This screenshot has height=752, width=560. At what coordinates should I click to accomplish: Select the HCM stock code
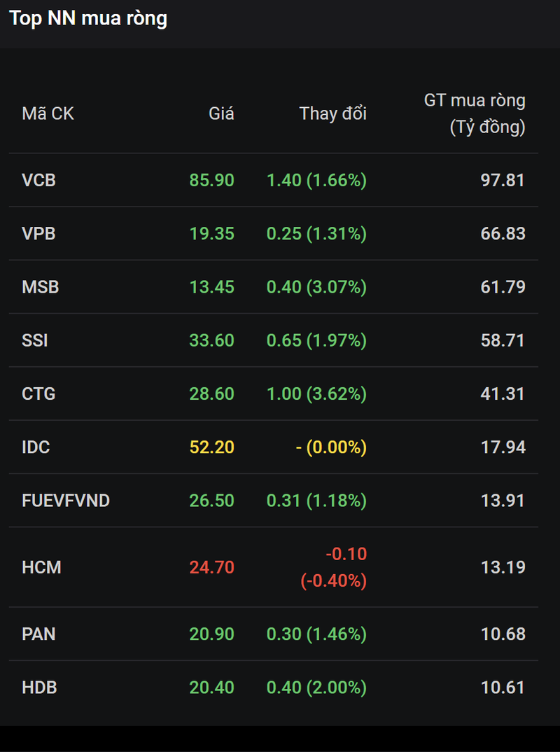pos(41,567)
